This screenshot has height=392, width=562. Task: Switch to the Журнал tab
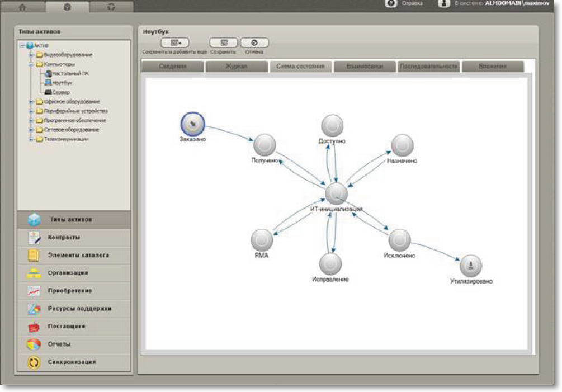[236, 67]
